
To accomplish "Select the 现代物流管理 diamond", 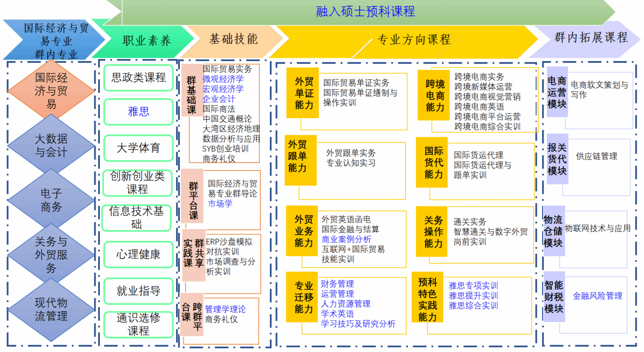I will (x=51, y=310).
